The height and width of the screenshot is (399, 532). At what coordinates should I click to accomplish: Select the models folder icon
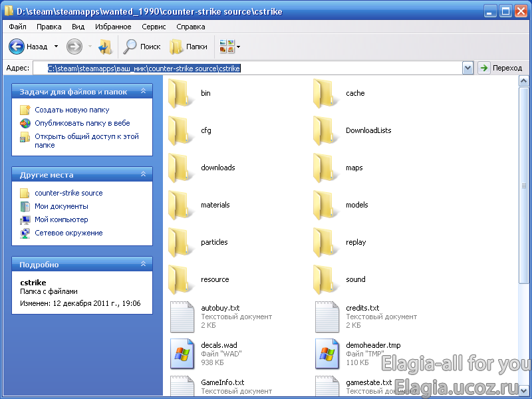325,205
